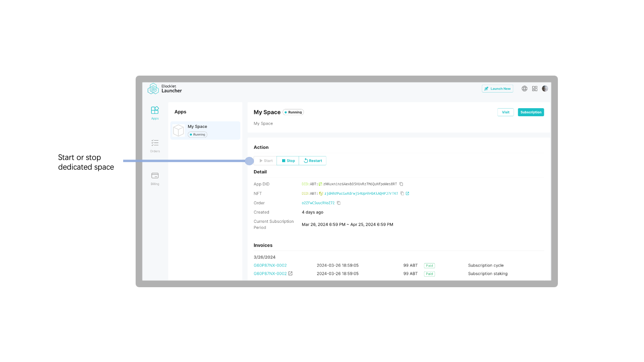Screen dimensions: 644x362
Task: Click the Launch New button
Action: (497, 88)
